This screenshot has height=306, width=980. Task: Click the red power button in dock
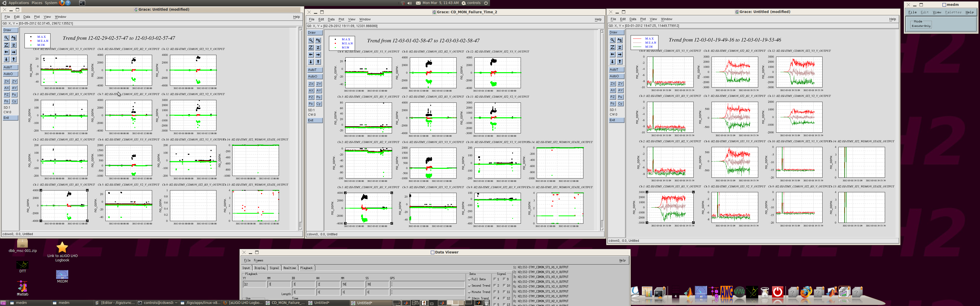click(x=778, y=292)
